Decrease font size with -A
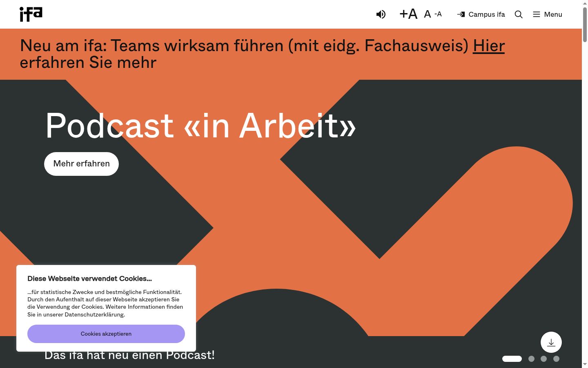Screen dimensions: 588x368 [438, 14]
